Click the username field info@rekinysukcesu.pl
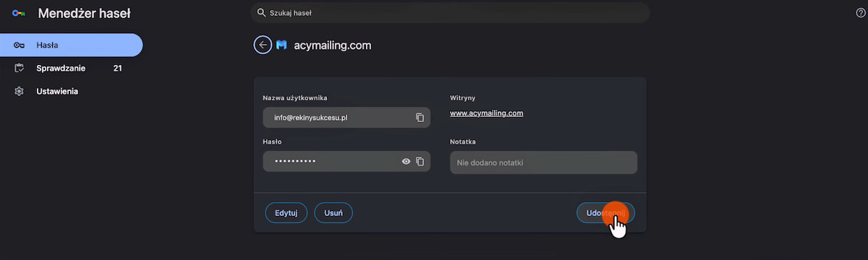868x260 pixels. tap(346, 118)
